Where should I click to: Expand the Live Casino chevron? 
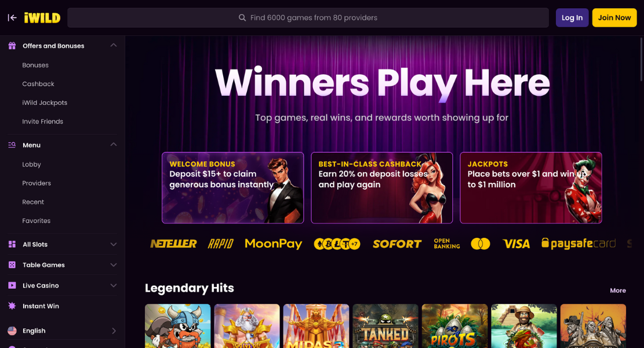pos(114,285)
